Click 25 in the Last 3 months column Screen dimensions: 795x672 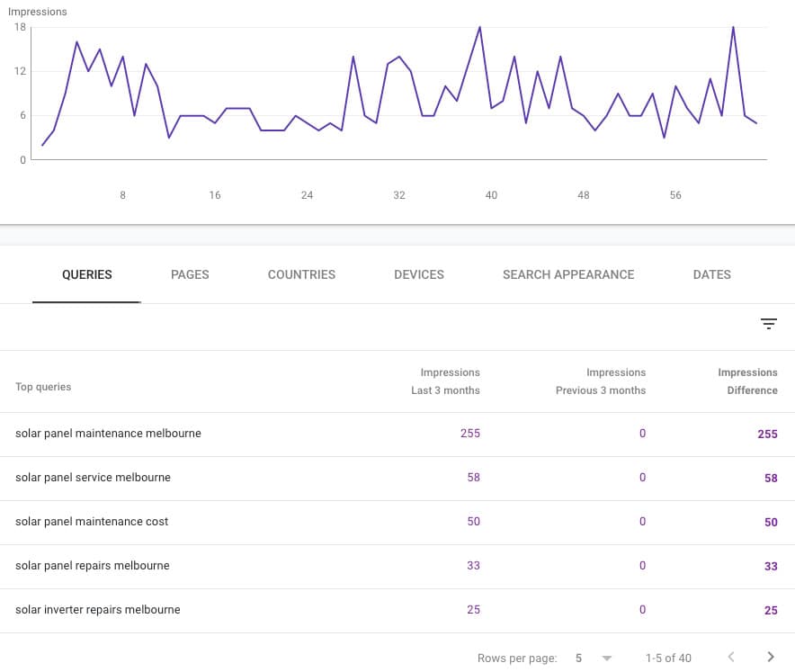474,610
